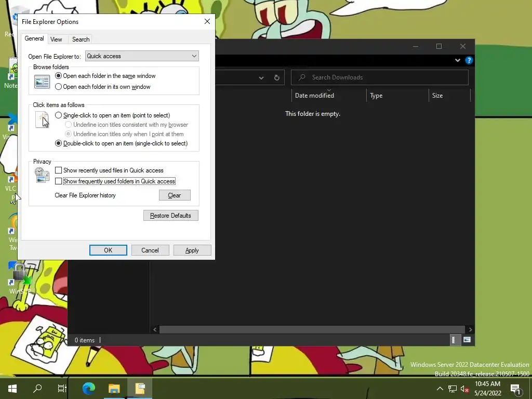This screenshot has height=399, width=532.
Task: Open the Windows Start menu
Action: [x=12, y=388]
